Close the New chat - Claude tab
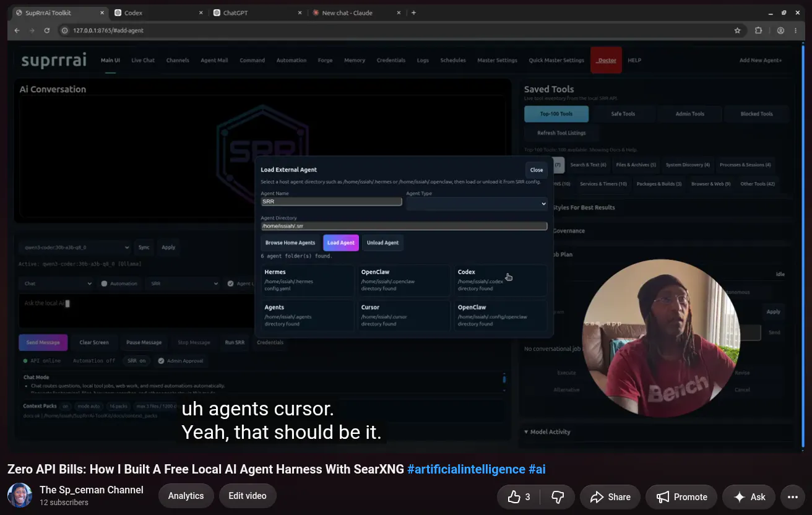 pyautogui.click(x=398, y=12)
